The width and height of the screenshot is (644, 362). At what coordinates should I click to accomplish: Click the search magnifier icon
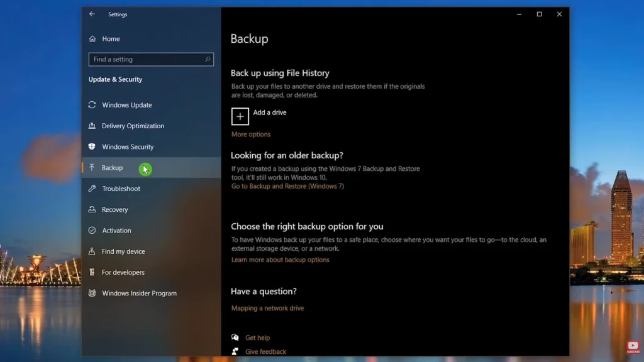pyautogui.click(x=208, y=59)
